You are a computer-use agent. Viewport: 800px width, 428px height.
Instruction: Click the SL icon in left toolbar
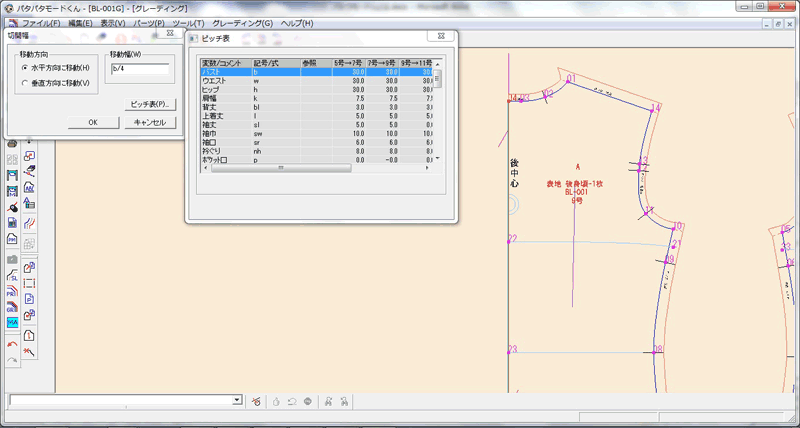[x=13, y=276]
